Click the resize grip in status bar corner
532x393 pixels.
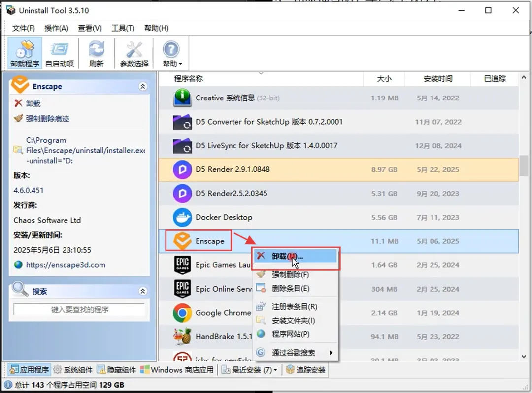(526, 387)
